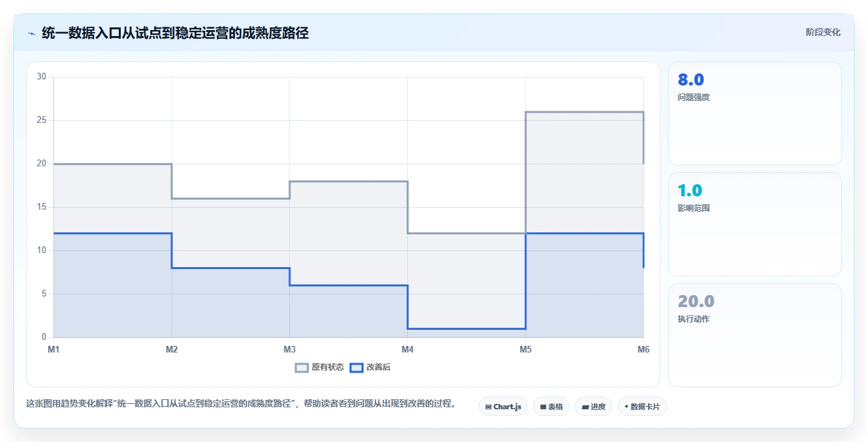Click the icon inside the Chart.js chip
Image resolution: width=868 pixels, height=442 pixels.
click(x=488, y=407)
